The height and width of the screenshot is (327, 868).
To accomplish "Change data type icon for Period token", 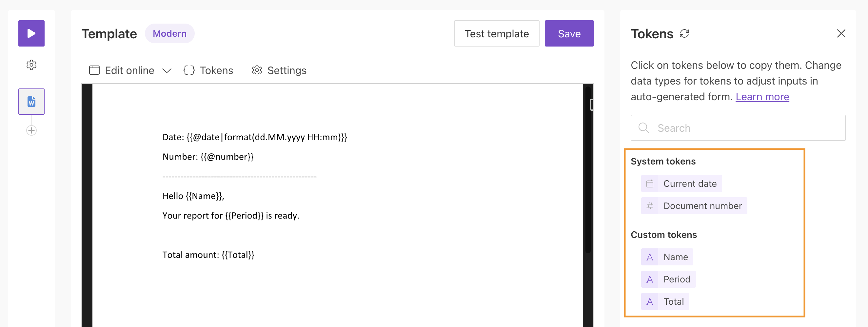I will tap(650, 279).
